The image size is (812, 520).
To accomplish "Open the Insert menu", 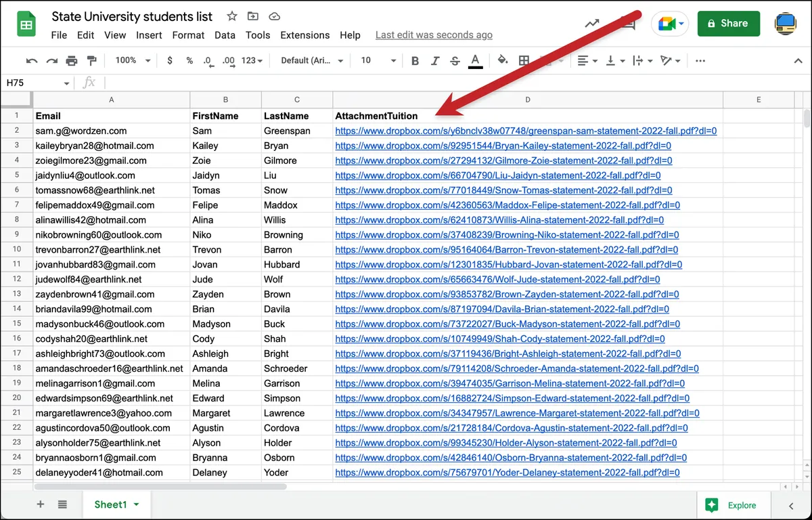I will (x=149, y=35).
